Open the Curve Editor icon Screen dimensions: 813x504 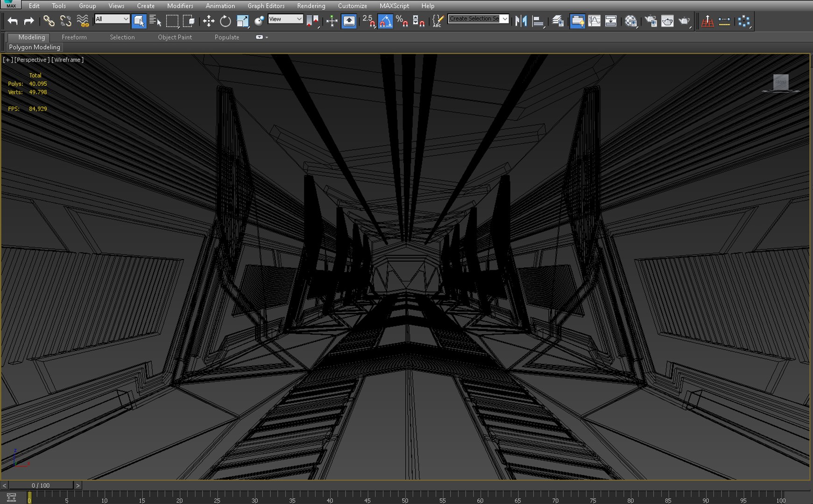click(594, 21)
